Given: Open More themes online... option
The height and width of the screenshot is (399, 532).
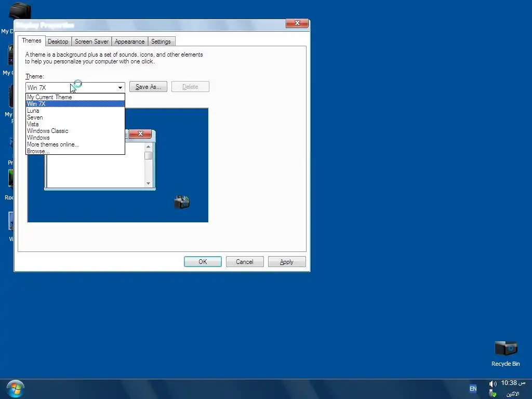Looking at the screenshot, I should click(75, 144).
